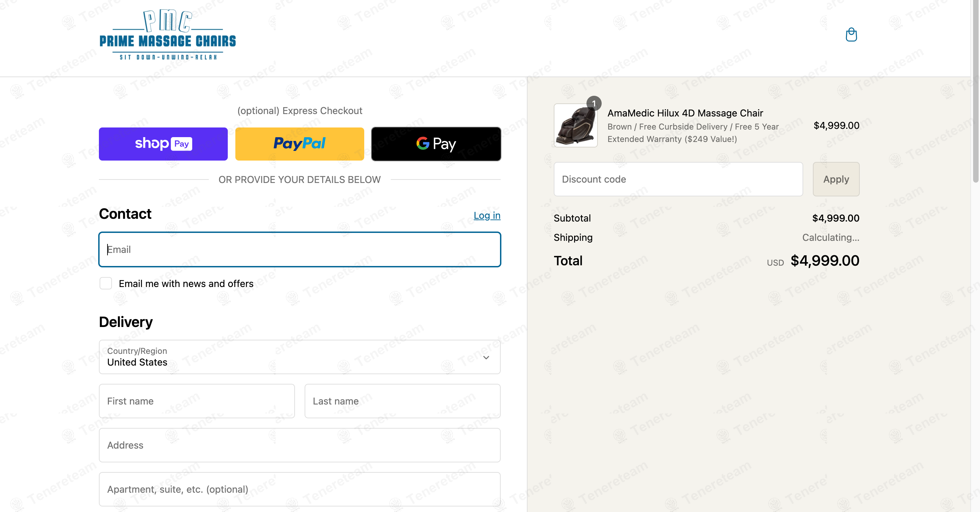Viewport: 980px width, 512px height.
Task: Follow the Log in link
Action: [x=487, y=215]
